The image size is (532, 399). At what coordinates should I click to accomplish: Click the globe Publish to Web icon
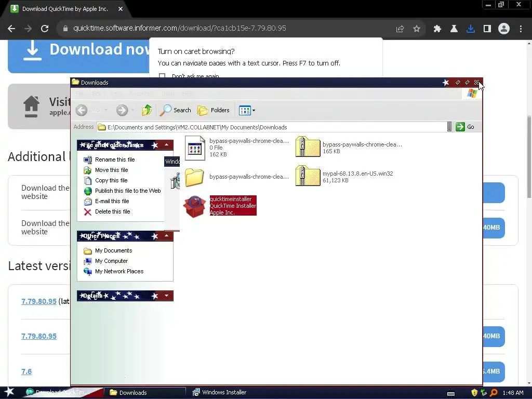click(87, 191)
